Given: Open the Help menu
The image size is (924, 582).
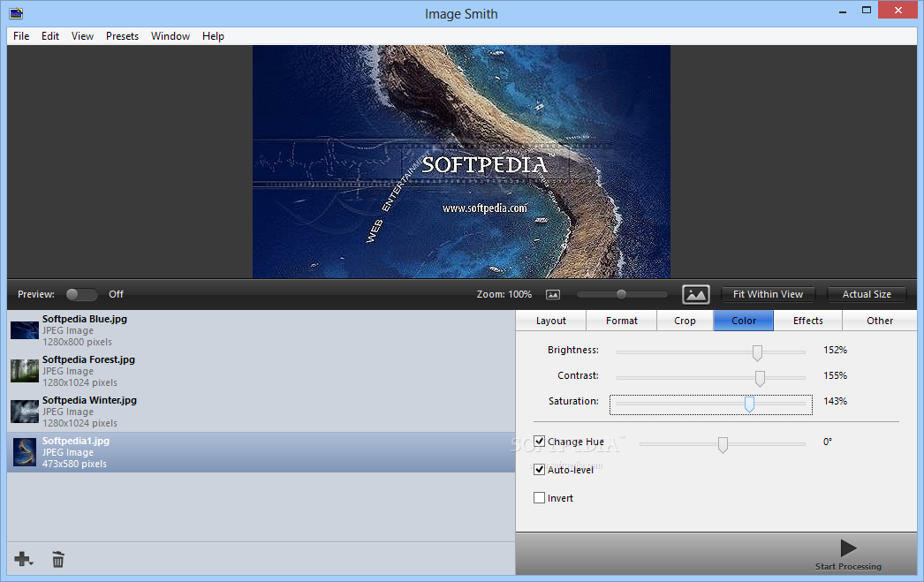Looking at the screenshot, I should click(x=213, y=36).
